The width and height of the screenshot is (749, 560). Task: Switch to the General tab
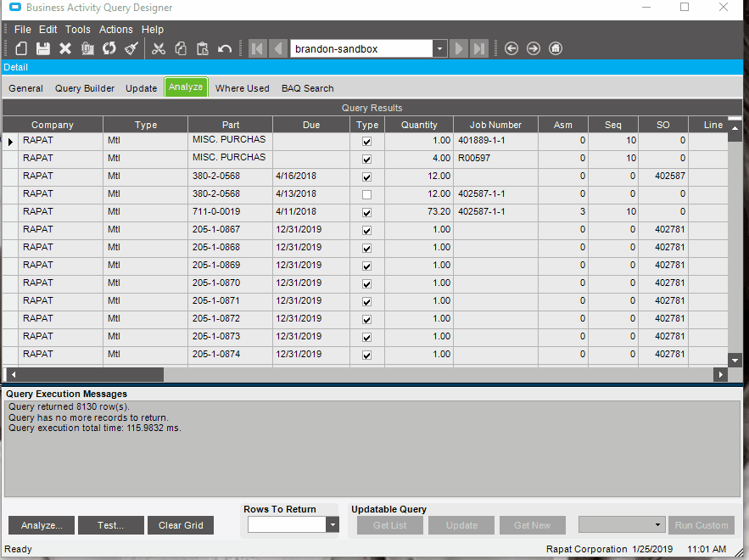pyautogui.click(x=25, y=88)
